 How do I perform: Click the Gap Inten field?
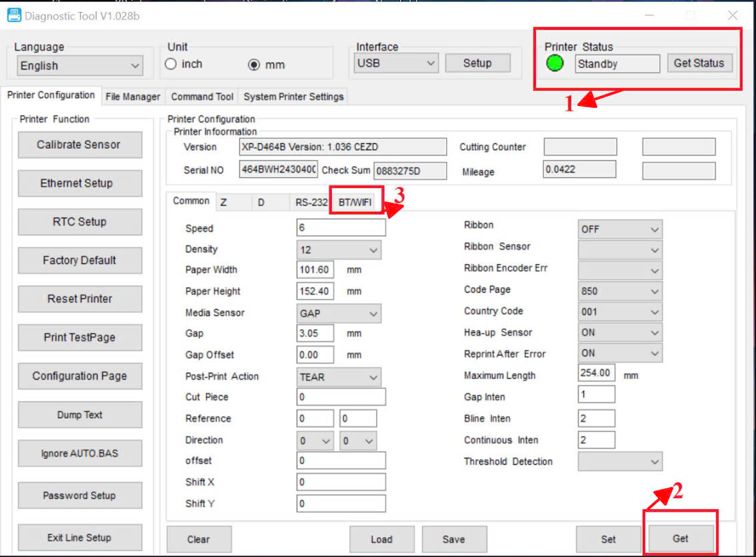[x=597, y=394]
